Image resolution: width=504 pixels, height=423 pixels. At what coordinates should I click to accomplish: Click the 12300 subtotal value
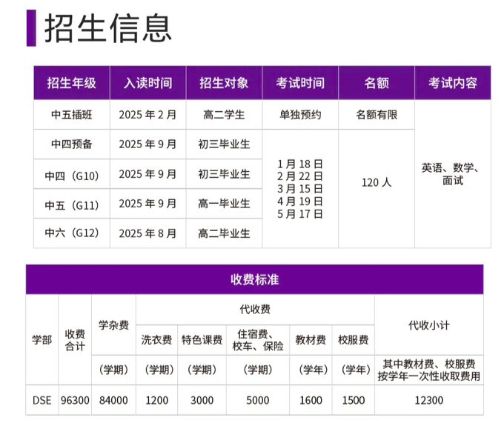[428, 400]
